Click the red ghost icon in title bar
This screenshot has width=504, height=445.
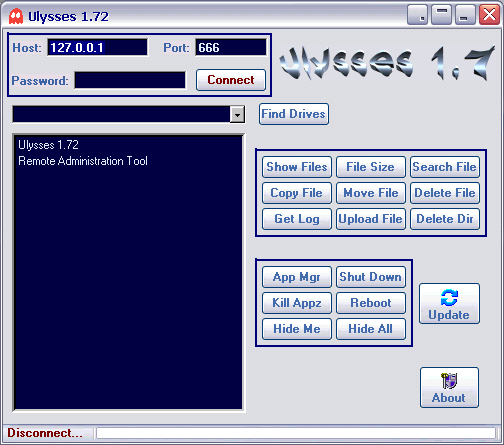point(16,17)
